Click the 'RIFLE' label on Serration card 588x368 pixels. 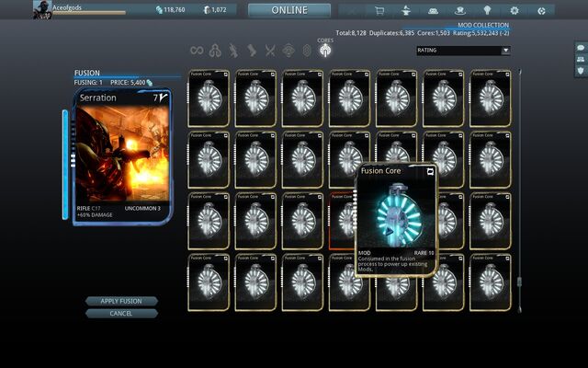point(84,209)
